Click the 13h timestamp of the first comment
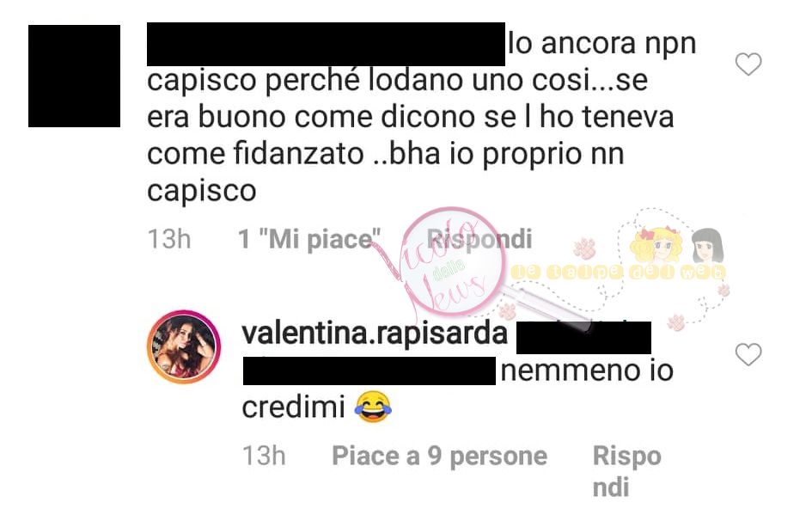812x521 pixels. click(169, 239)
